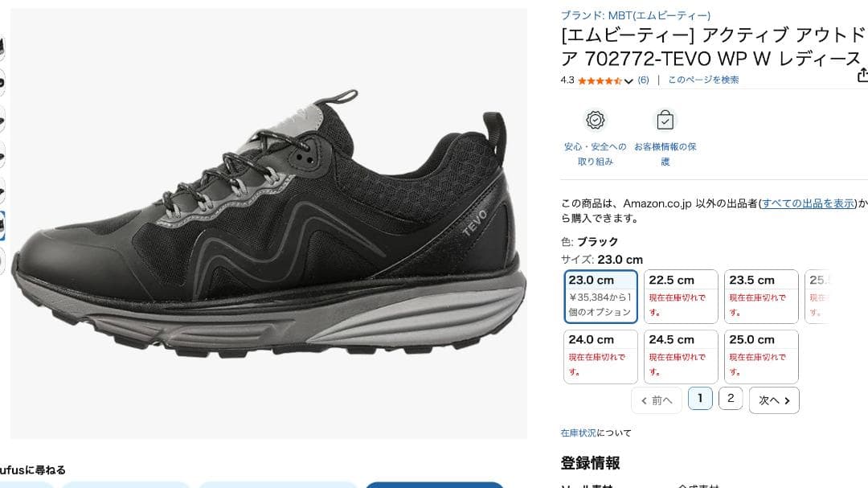This screenshot has height=488, width=868.
Task: Open このページを検索 link
Action: pos(703,80)
